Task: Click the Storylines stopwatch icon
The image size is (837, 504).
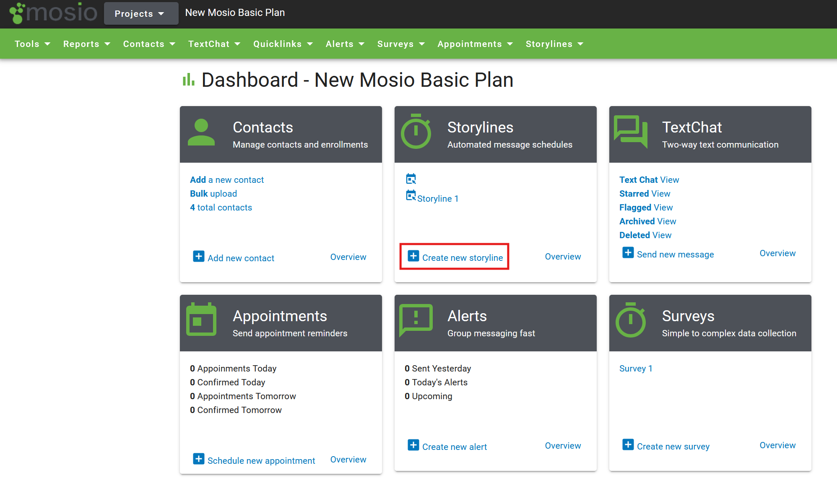Action: pyautogui.click(x=416, y=131)
